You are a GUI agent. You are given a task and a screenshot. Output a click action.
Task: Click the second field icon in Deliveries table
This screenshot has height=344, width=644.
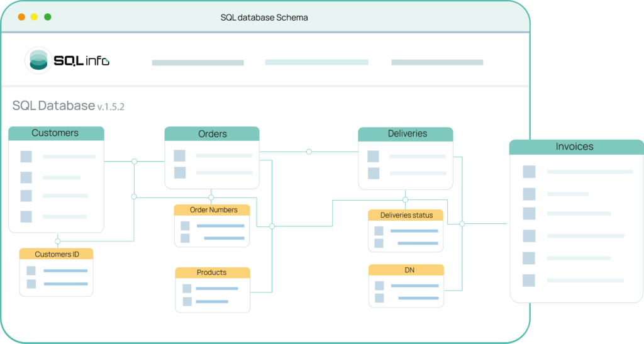pos(374,173)
